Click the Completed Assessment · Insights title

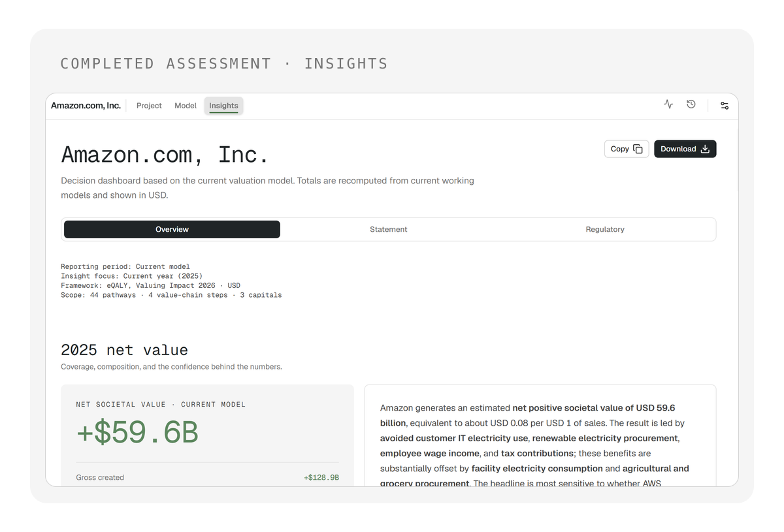(x=224, y=63)
